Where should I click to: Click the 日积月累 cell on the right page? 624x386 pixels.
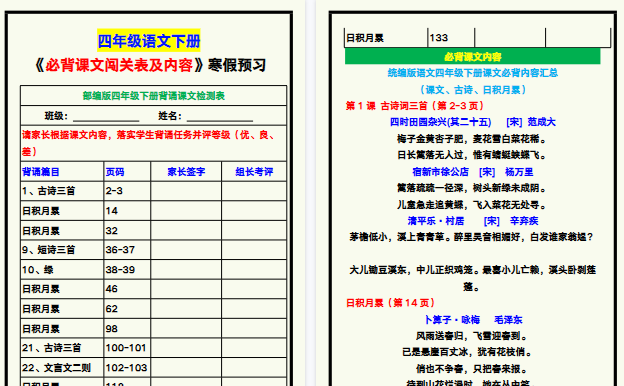pos(386,38)
